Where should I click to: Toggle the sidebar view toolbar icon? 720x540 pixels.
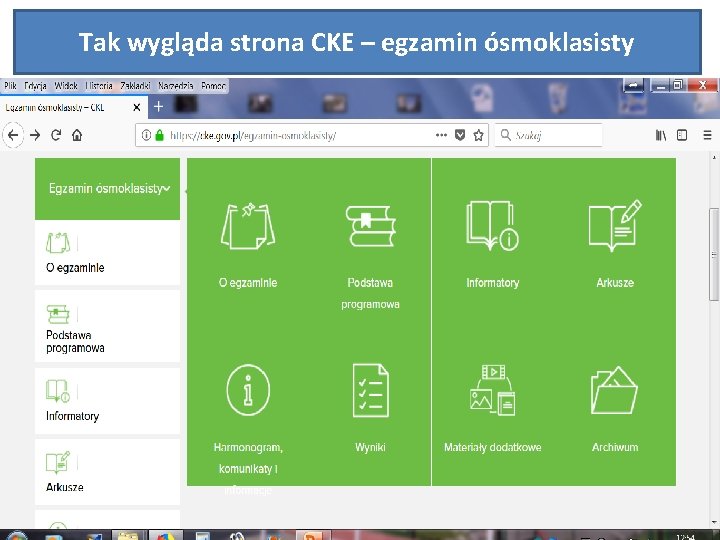pyautogui.click(x=682, y=135)
